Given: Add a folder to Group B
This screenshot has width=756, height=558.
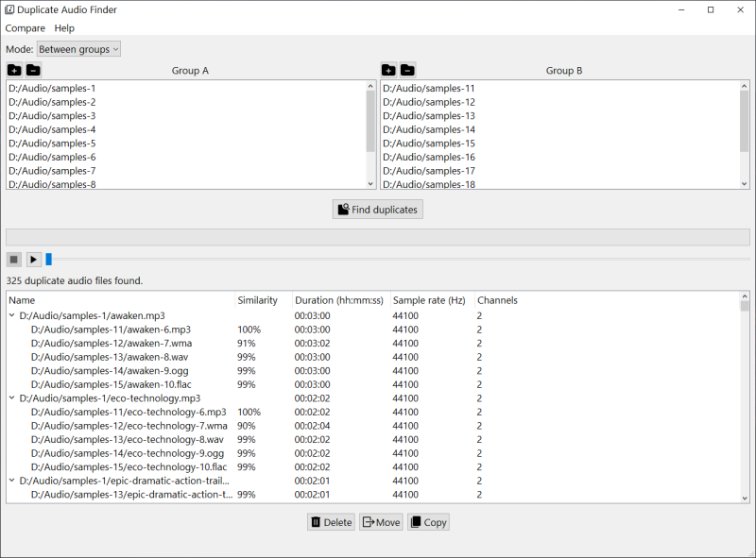Looking at the screenshot, I should (388, 70).
